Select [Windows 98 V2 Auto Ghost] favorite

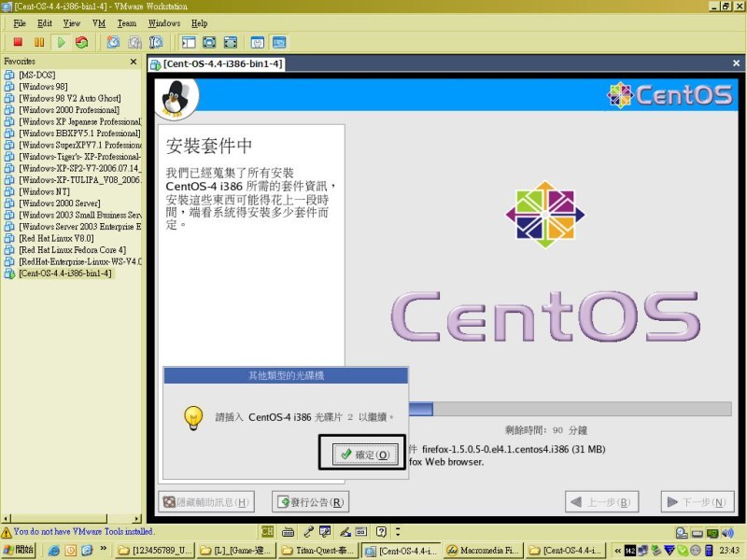click(x=69, y=98)
